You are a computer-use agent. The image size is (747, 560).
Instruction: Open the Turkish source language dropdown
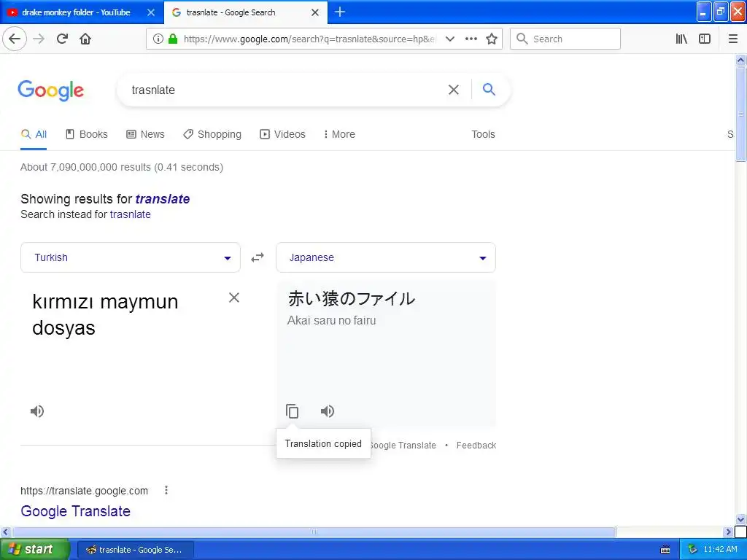(131, 257)
